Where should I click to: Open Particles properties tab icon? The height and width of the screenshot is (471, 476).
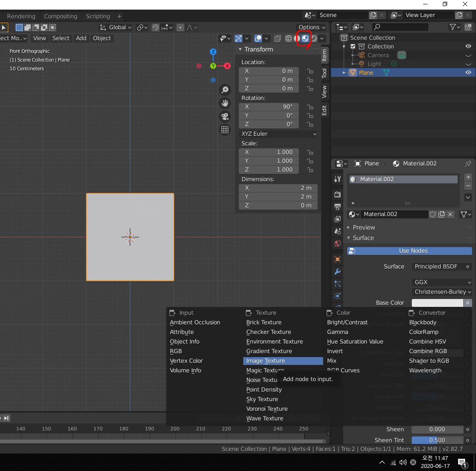(x=338, y=284)
